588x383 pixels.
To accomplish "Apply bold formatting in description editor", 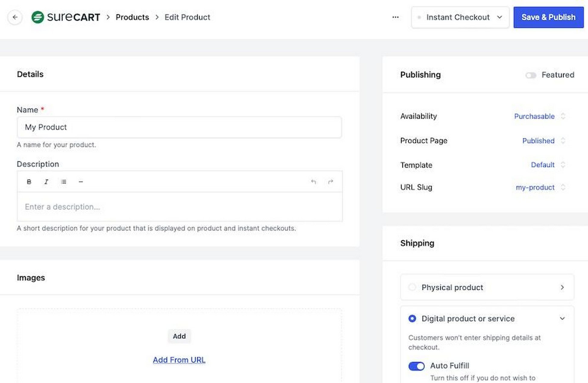I will (x=29, y=182).
